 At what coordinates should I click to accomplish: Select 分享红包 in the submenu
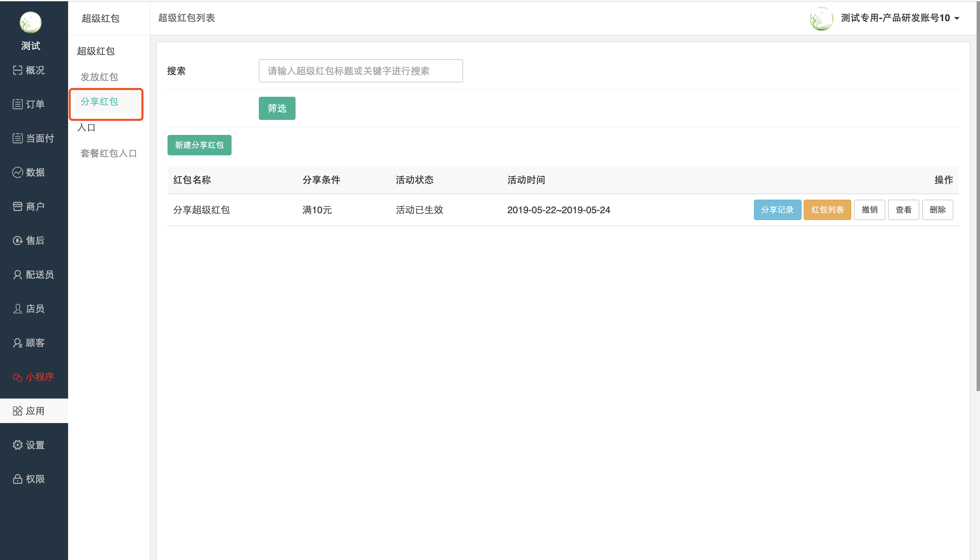click(99, 102)
